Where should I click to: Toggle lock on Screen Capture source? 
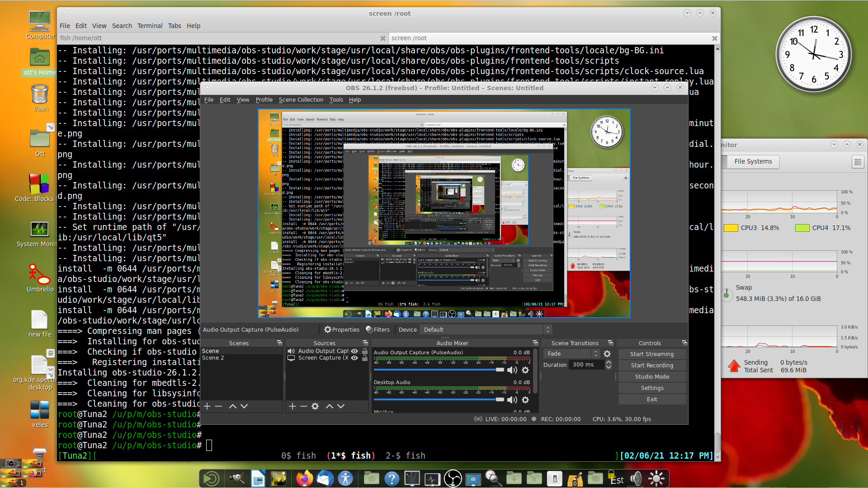tap(364, 358)
